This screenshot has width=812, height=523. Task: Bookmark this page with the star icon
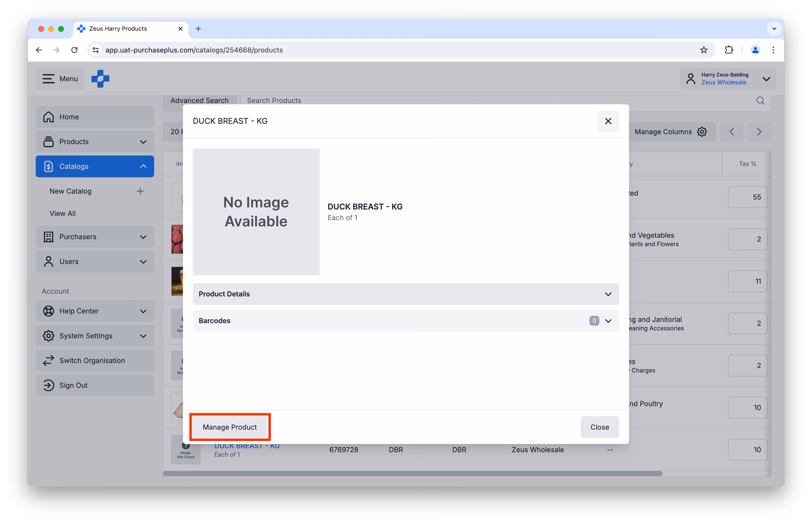[x=704, y=50]
